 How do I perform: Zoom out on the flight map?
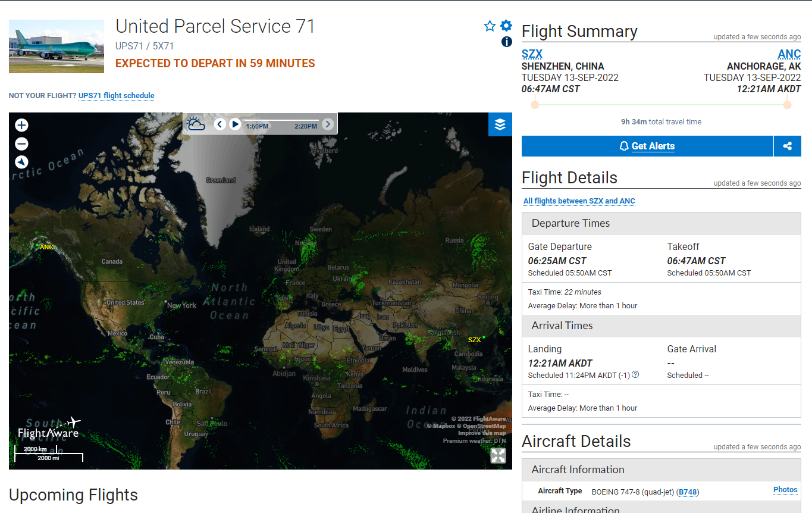[x=21, y=143]
